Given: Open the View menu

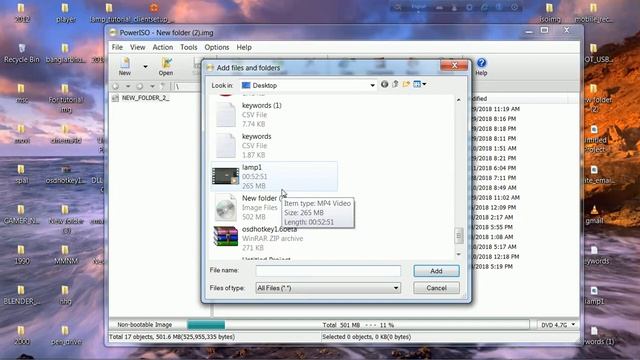Looking at the screenshot, I should (138, 47).
